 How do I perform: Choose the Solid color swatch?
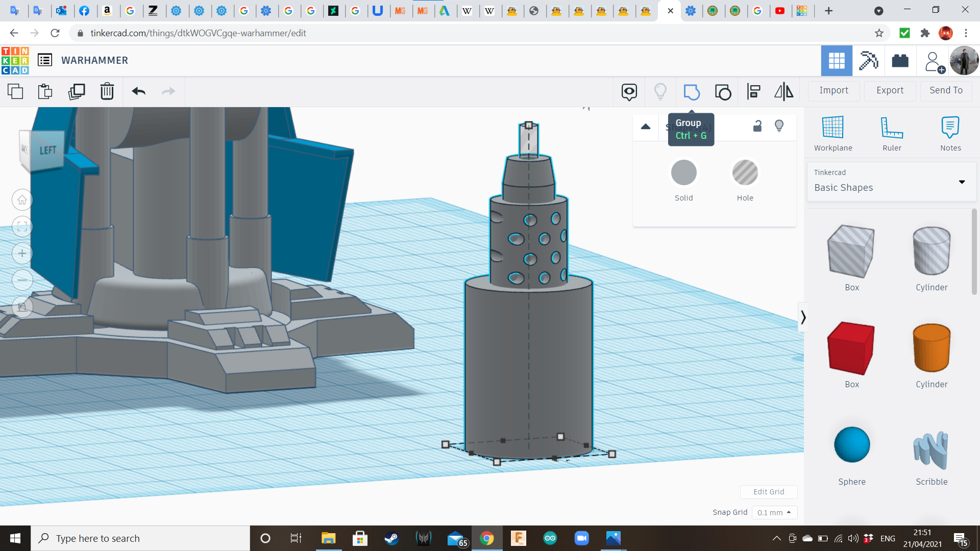point(683,173)
